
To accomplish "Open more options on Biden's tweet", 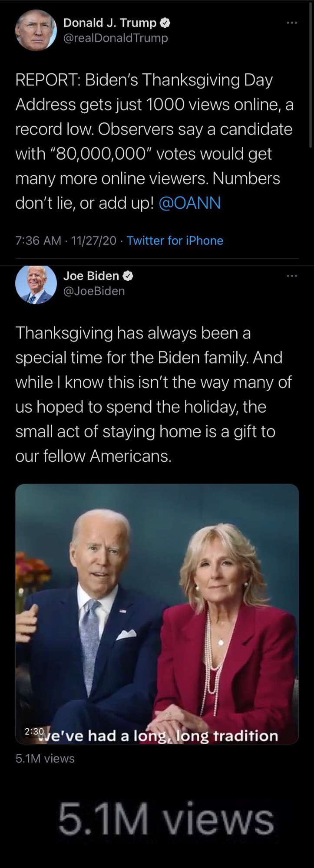I will pos(292,276).
